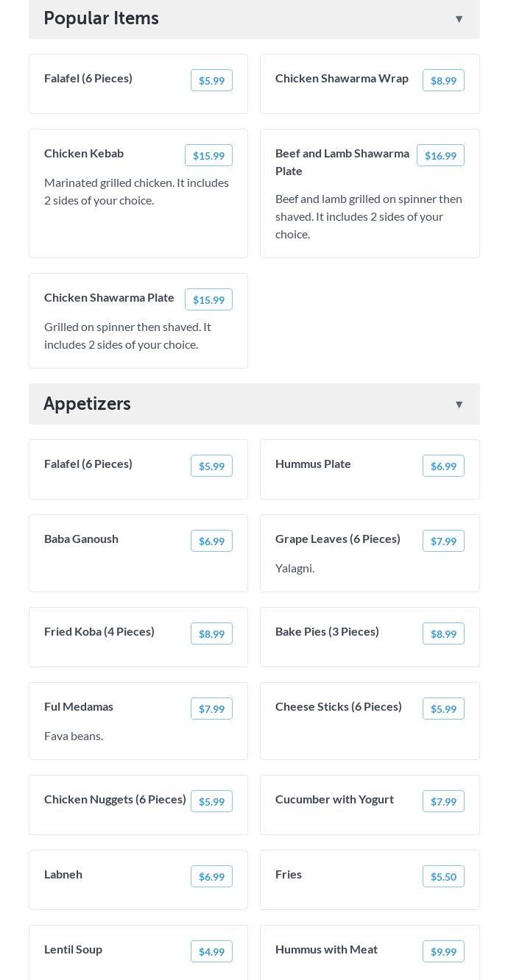This screenshot has width=508, height=980.
Task: Collapse the Appetizers section arrow
Action: tap(459, 405)
